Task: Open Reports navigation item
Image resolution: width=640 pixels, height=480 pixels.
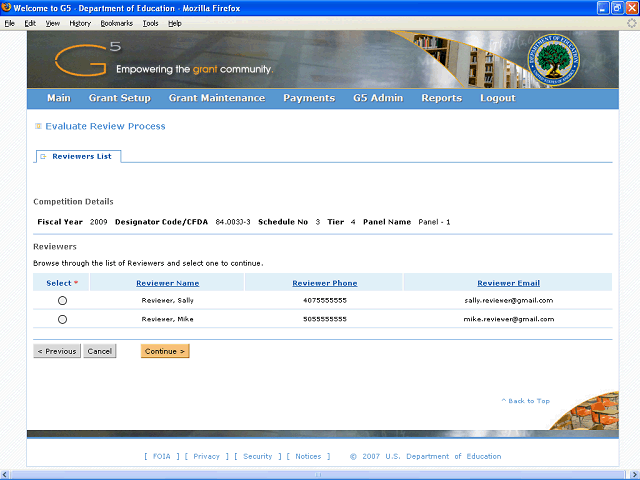Action: pos(442,98)
